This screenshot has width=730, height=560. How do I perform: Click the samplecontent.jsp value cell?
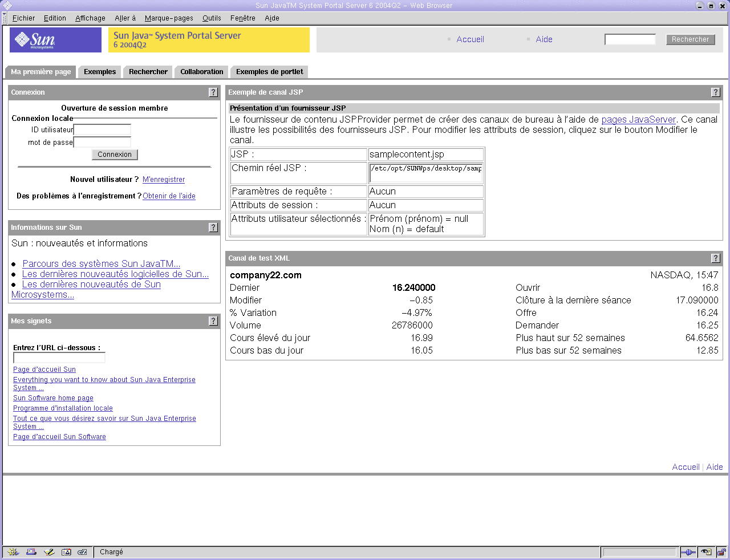(426, 155)
